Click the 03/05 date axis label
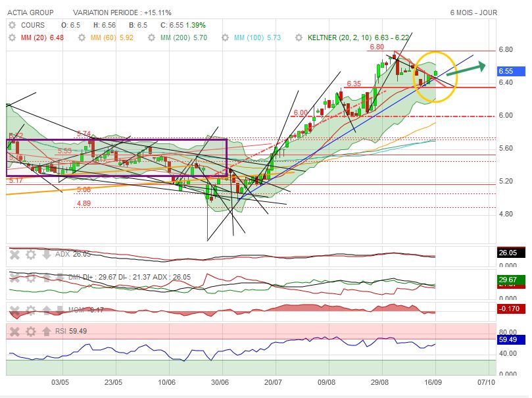 pyautogui.click(x=60, y=382)
